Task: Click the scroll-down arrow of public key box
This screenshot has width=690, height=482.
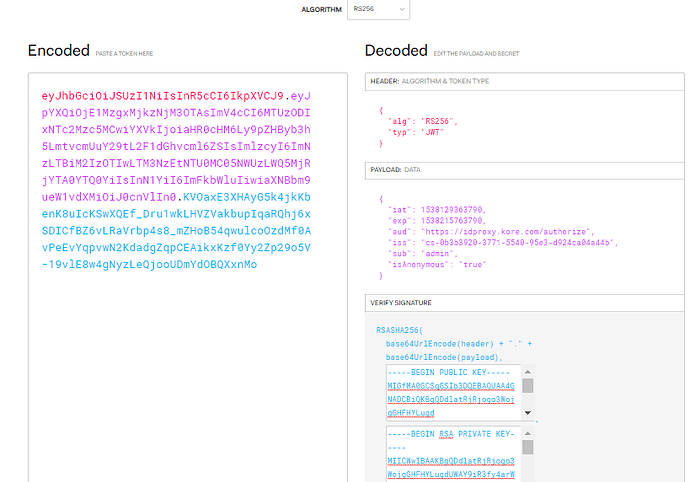Action: [x=527, y=413]
